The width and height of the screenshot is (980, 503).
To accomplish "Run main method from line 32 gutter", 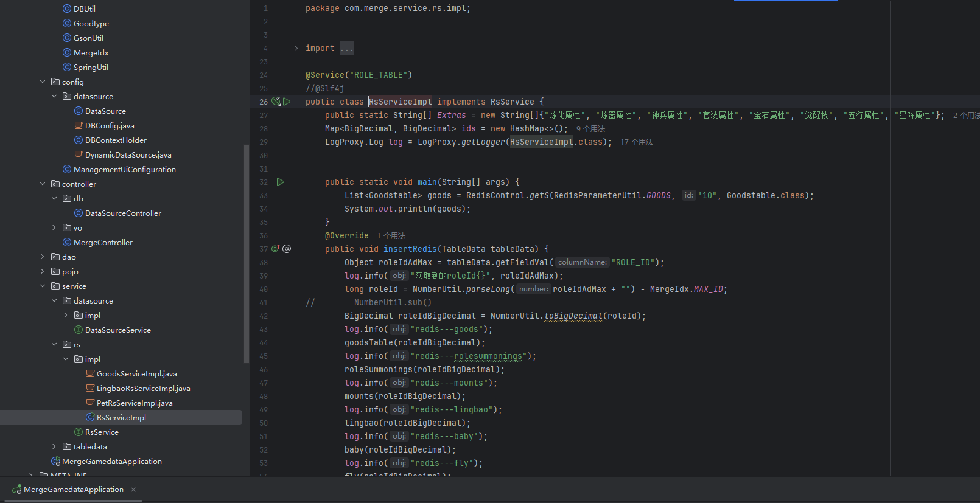I will [281, 182].
